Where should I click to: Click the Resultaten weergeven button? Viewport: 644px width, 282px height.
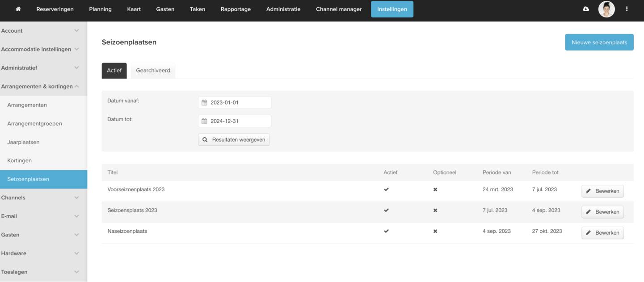tap(234, 140)
